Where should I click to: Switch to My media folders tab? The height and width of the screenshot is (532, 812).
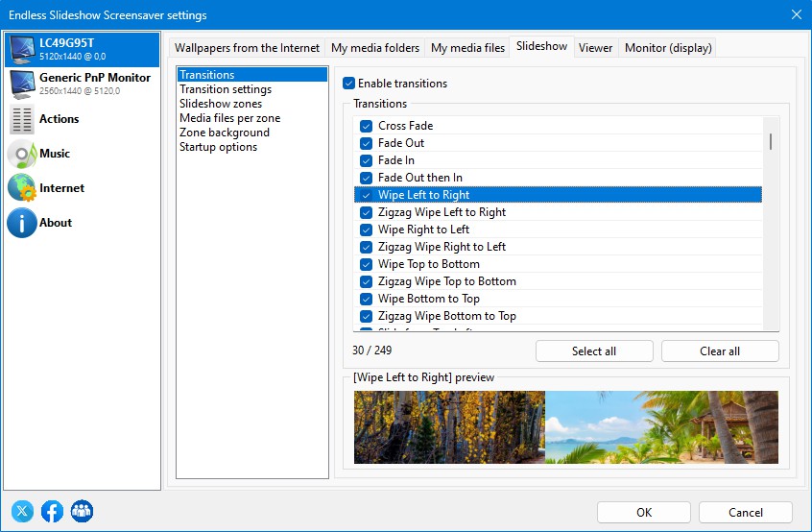tap(375, 48)
